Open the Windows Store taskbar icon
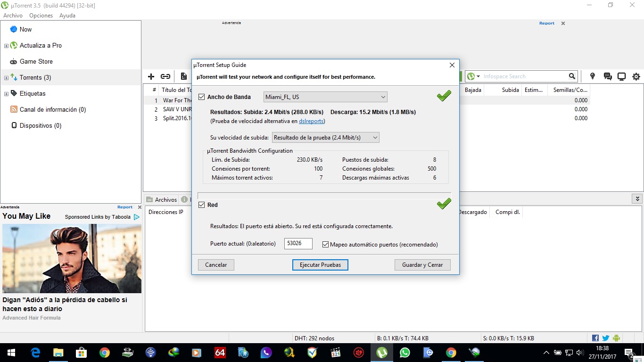The width and height of the screenshot is (644, 362). click(x=82, y=353)
